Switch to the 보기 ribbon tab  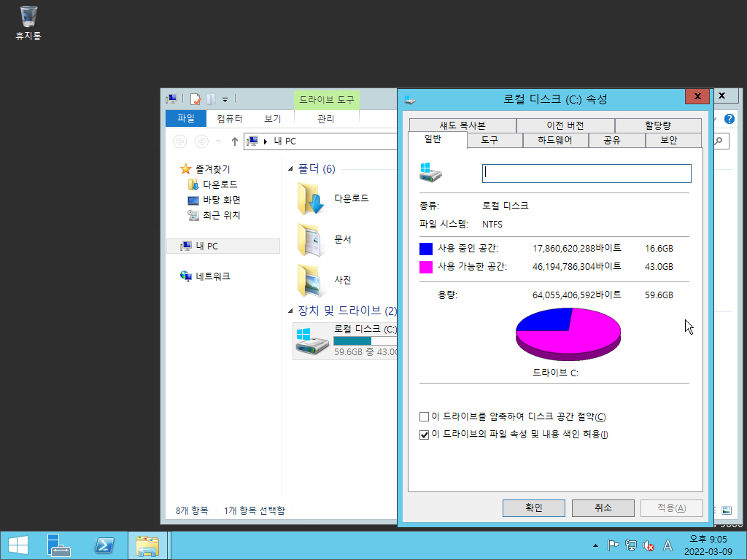[x=273, y=119]
